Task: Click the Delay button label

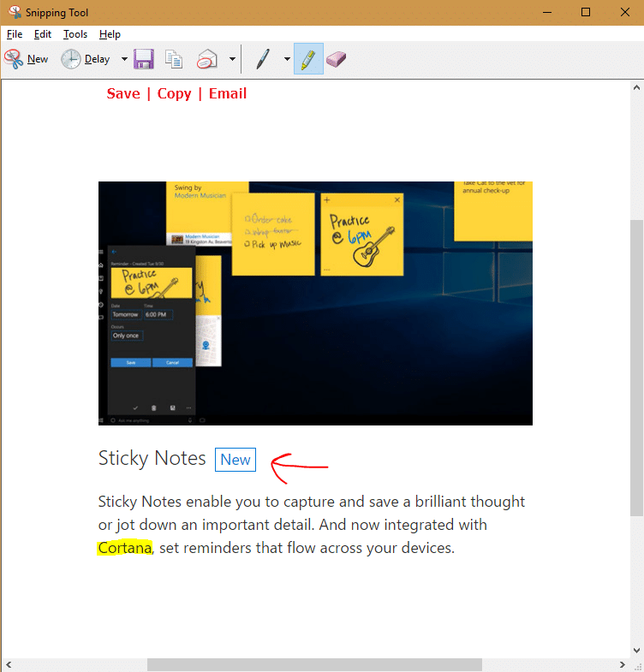Action: pyautogui.click(x=97, y=59)
